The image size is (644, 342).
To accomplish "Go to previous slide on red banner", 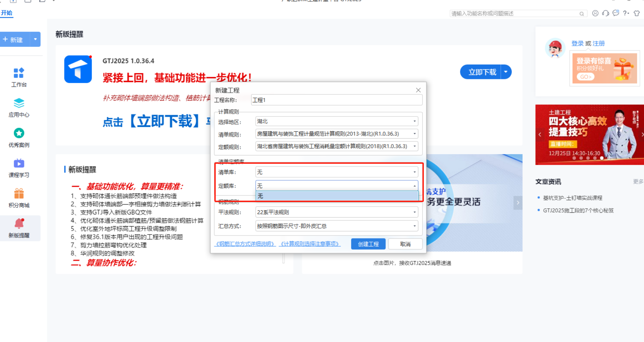I will (x=540, y=134).
